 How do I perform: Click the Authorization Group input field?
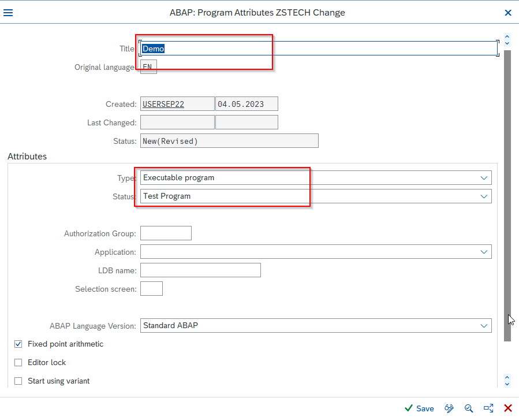166,233
